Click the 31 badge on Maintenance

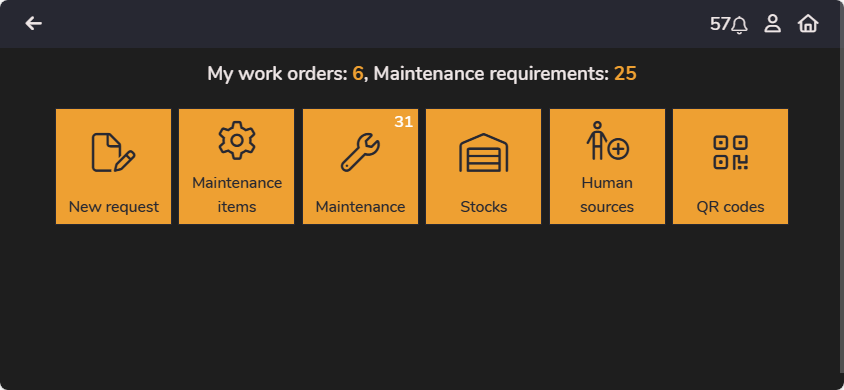[403, 122]
